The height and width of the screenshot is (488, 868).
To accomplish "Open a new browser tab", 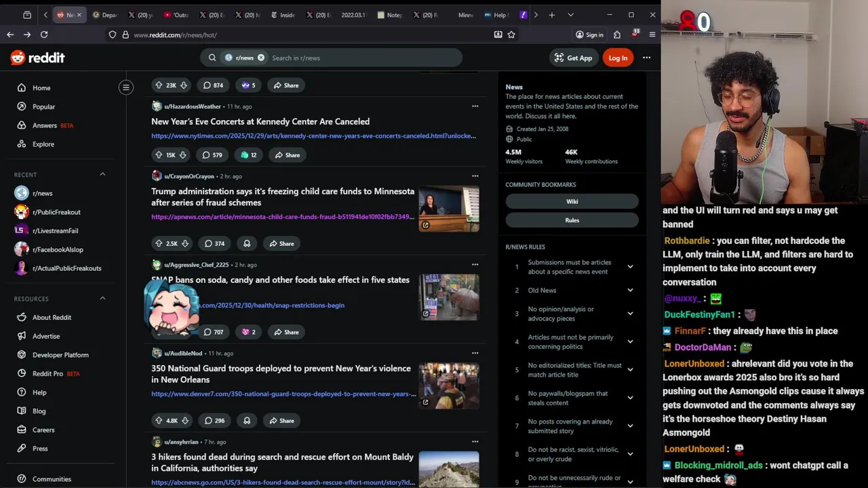I will pos(551,15).
